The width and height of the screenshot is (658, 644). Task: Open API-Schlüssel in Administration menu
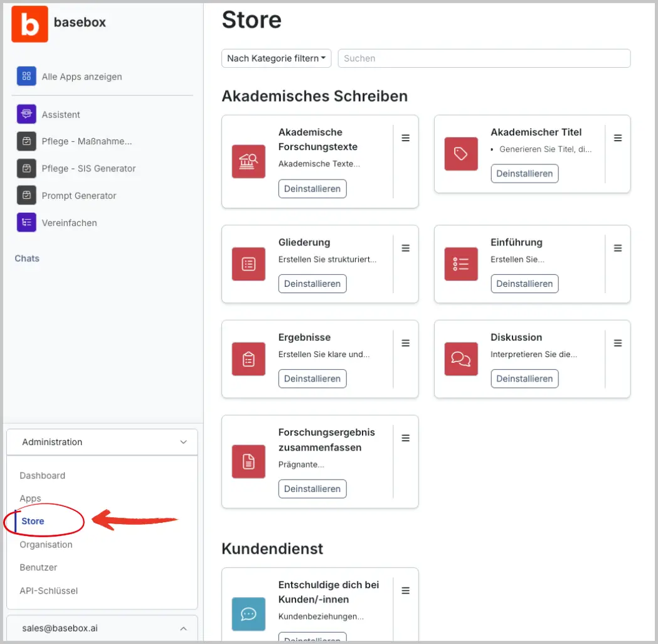[x=48, y=591]
